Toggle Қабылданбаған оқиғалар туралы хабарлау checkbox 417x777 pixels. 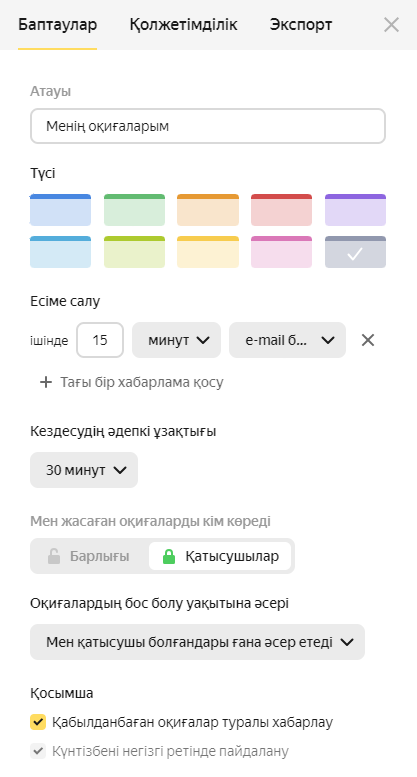(x=38, y=722)
